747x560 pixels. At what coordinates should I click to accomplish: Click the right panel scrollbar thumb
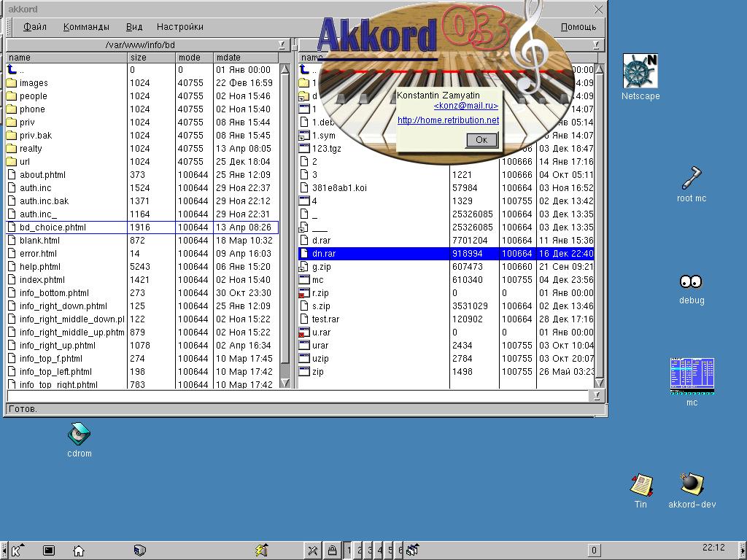pos(600,226)
